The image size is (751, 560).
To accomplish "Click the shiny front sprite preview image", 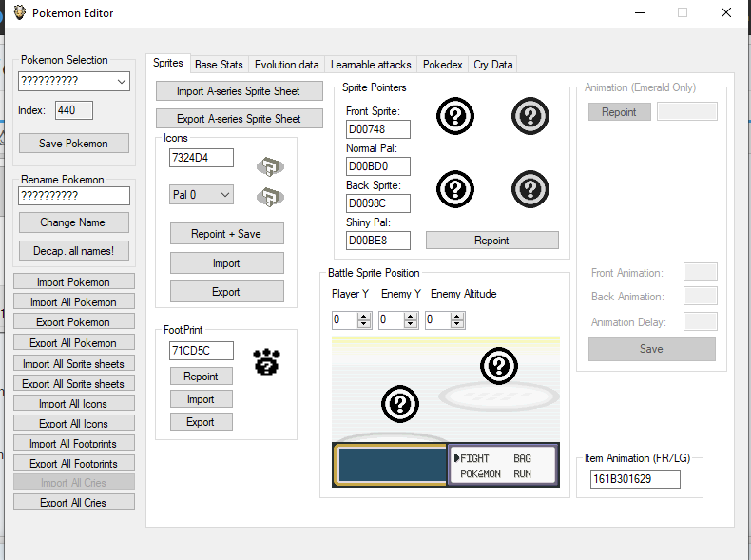I will coord(530,116).
